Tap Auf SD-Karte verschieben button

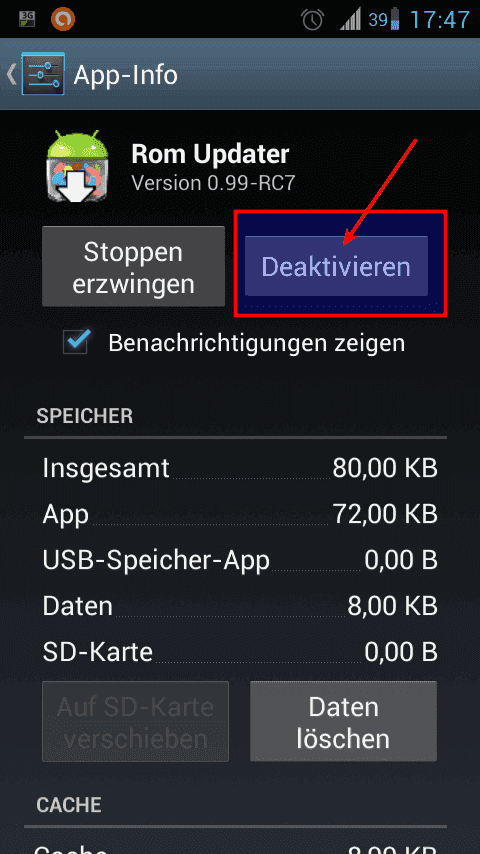[135, 721]
